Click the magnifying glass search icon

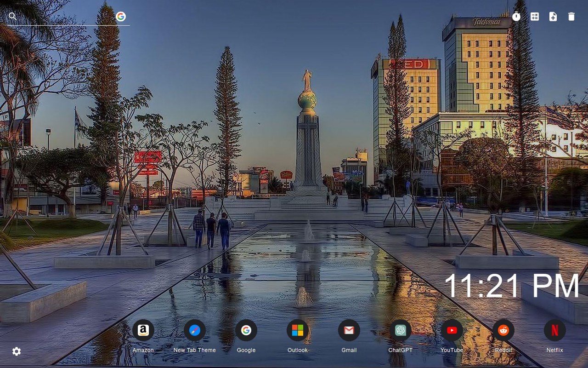click(12, 17)
